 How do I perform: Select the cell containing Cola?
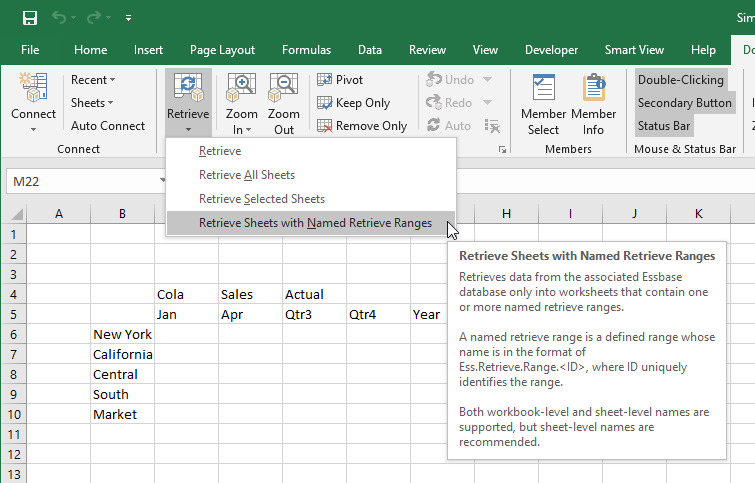pos(186,294)
